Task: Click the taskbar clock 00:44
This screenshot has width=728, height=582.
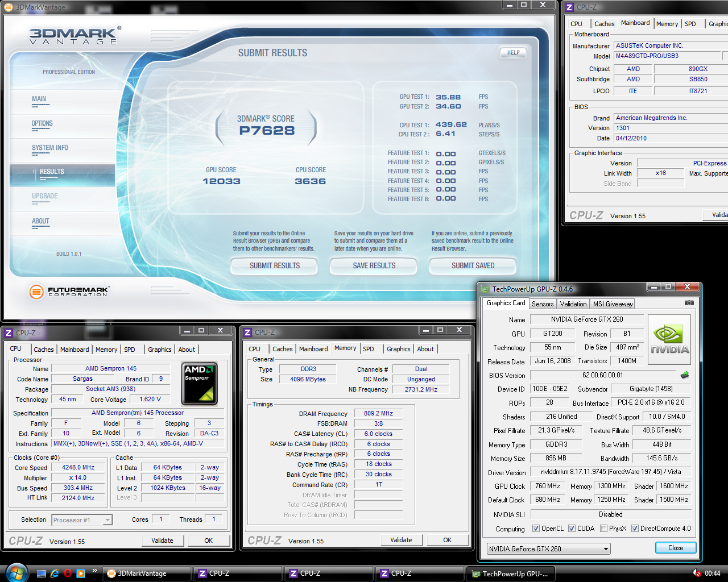Action: 712,573
